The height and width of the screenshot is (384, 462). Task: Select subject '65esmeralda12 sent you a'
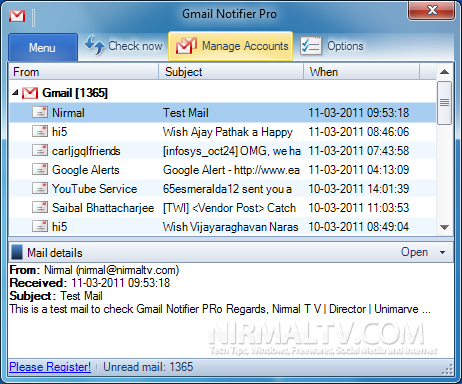point(227,189)
